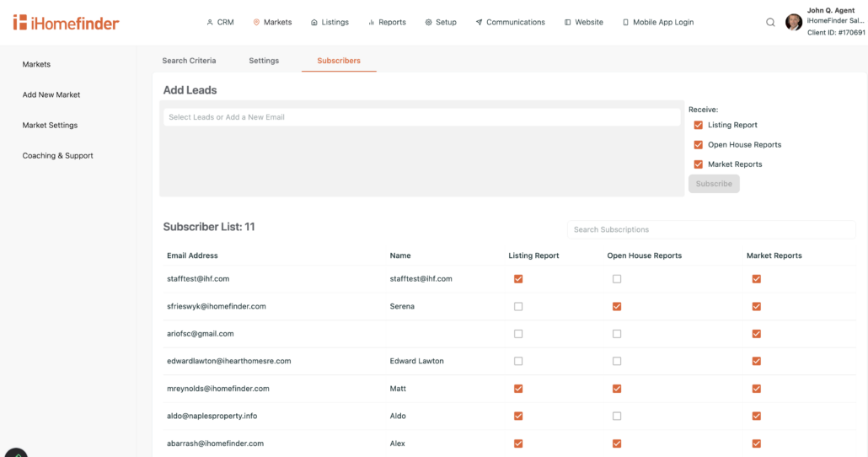Uncheck Open House Reports under Receive
The image size is (868, 457).
tap(698, 144)
